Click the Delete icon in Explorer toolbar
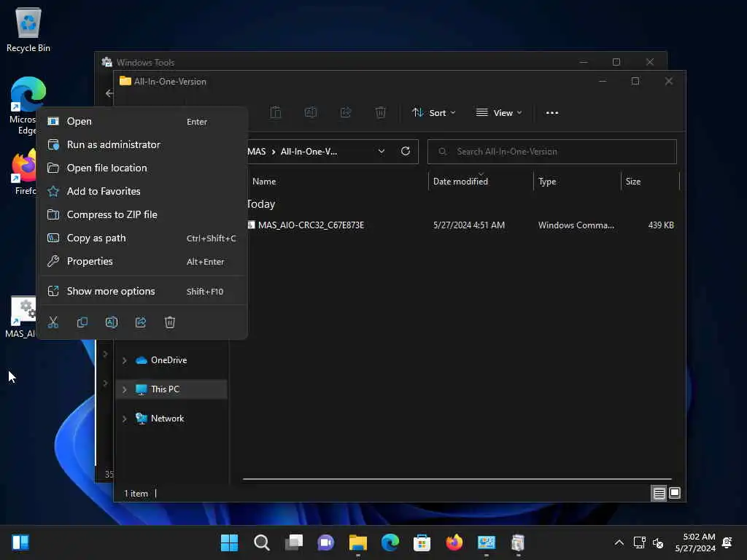Screen dimensions: 747x560 [x=380, y=113]
